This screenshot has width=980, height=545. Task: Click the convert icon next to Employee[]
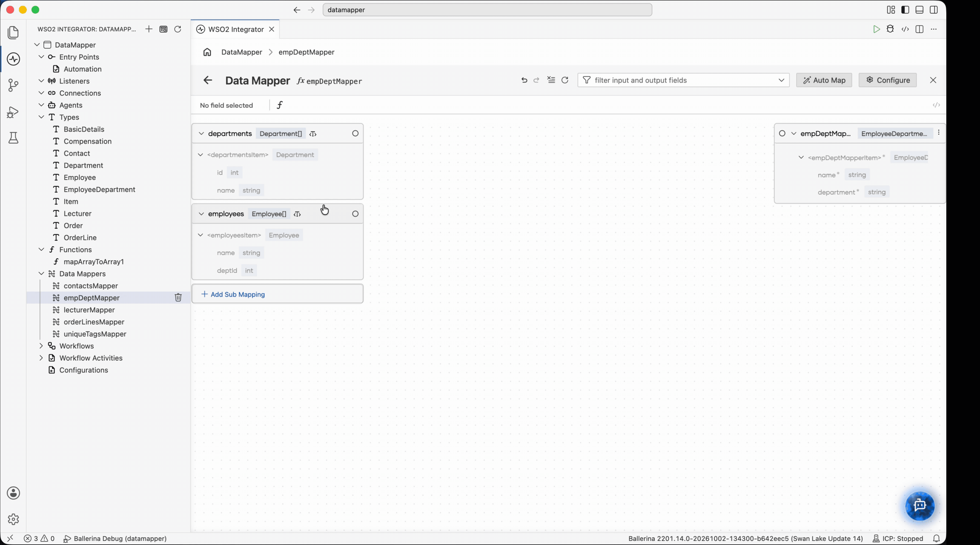point(297,214)
